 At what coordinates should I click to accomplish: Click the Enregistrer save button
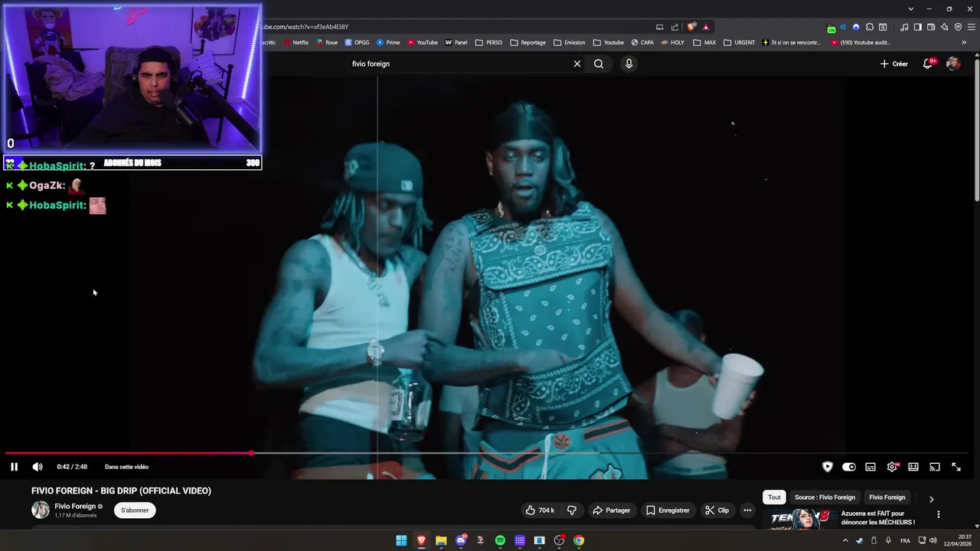pyautogui.click(x=667, y=510)
